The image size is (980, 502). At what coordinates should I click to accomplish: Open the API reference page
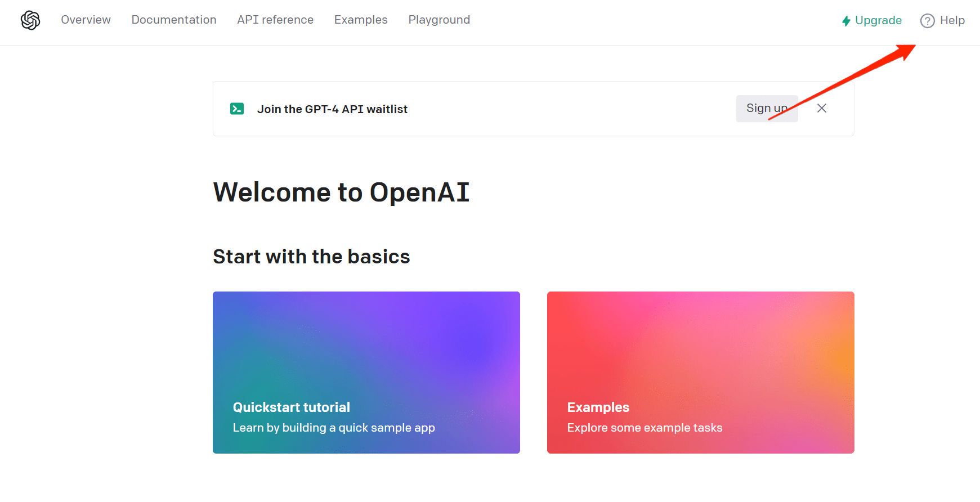(x=275, y=20)
